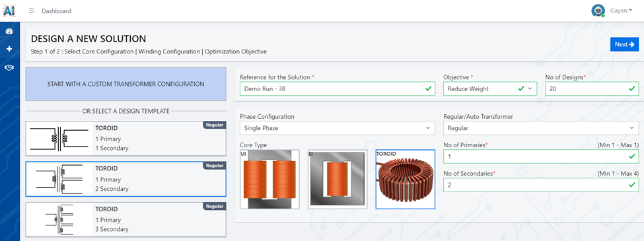Click the '(Min 1 - Max 1)' hint text
Screen dimensions: 644x241
coord(618,145)
